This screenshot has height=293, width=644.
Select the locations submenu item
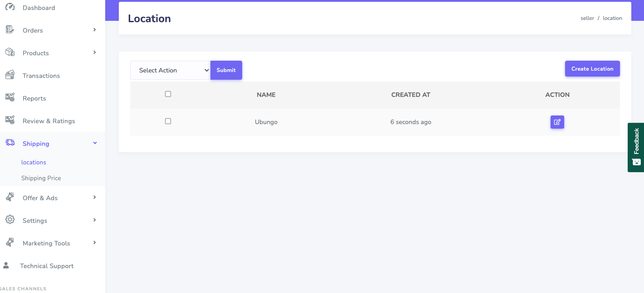pos(34,162)
